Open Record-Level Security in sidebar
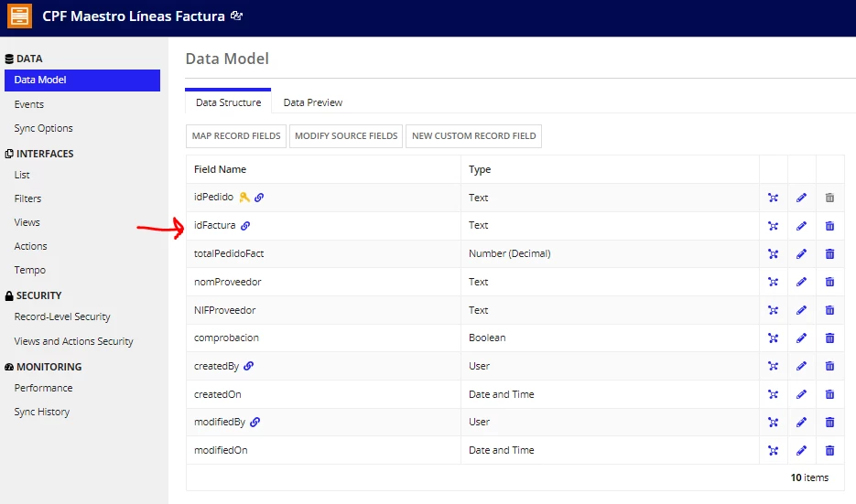The height and width of the screenshot is (504, 856). tap(62, 316)
